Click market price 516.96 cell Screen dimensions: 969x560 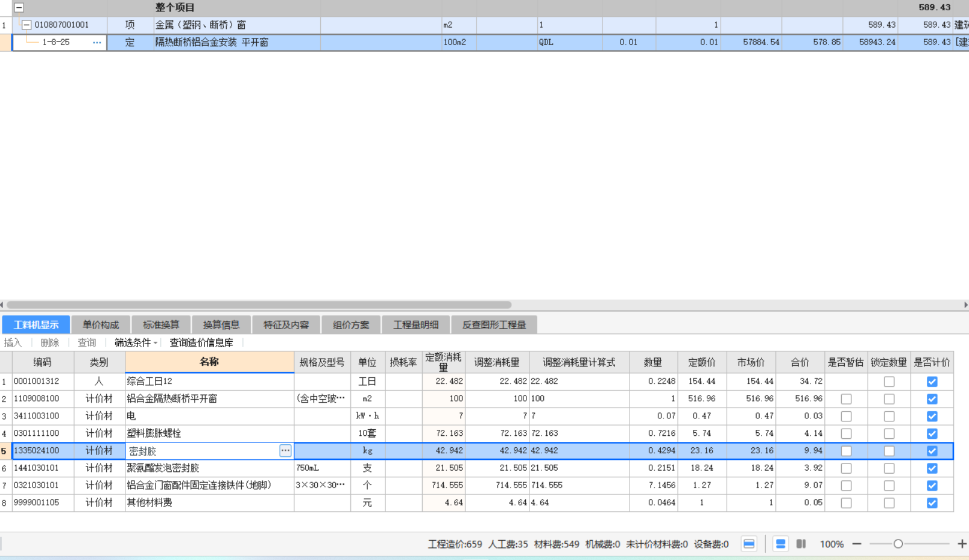pos(751,399)
